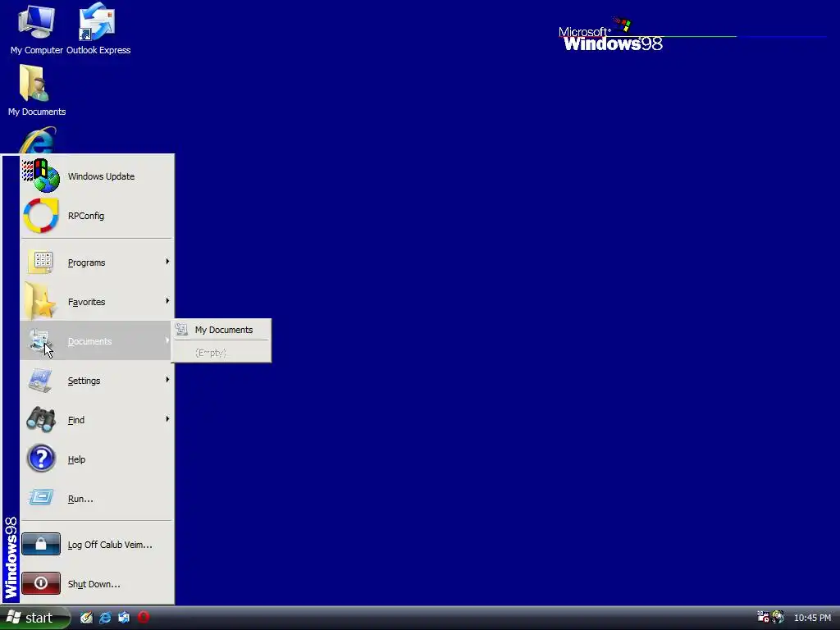Expand the Favorites submenu
This screenshot has width=840, height=630.
(x=97, y=302)
